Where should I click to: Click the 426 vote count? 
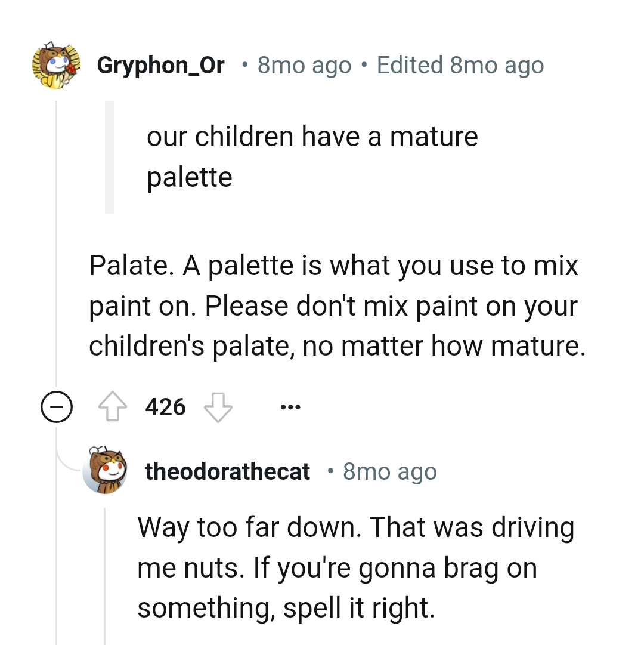coord(165,408)
